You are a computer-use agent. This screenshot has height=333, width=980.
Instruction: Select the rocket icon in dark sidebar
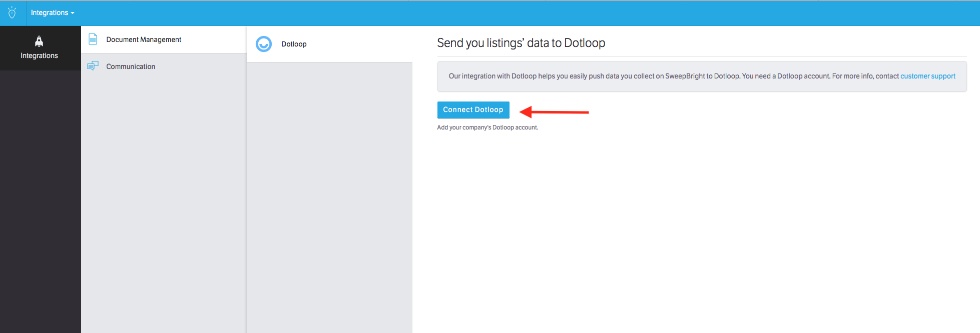(39, 41)
